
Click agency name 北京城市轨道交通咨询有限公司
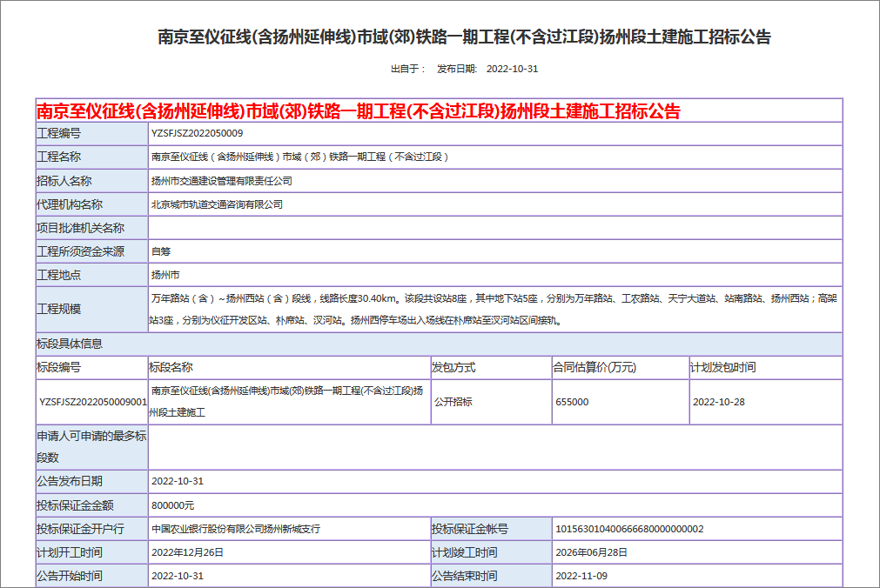pyautogui.click(x=217, y=204)
